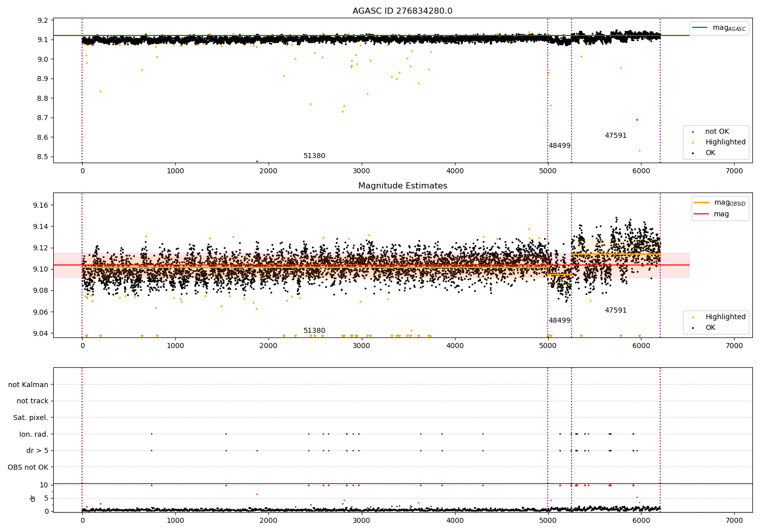Click the 8.8 tick label on top plot

pos(43,98)
